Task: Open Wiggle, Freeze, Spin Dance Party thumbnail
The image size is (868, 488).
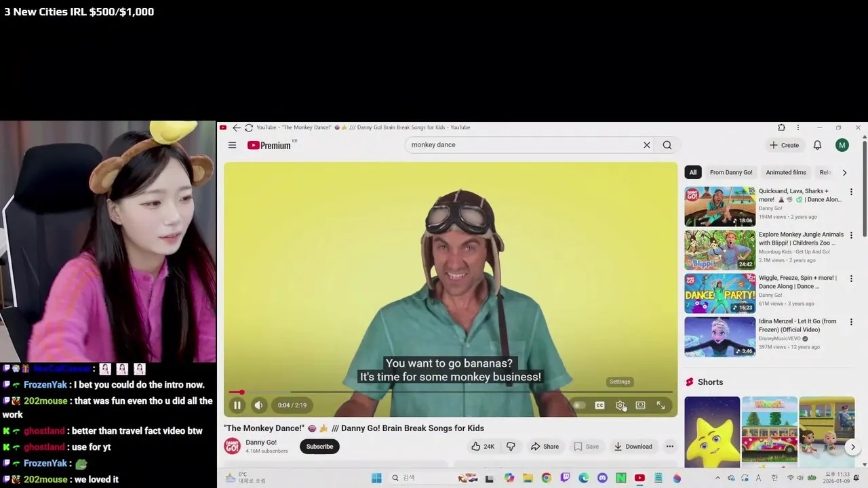Action: (x=719, y=293)
